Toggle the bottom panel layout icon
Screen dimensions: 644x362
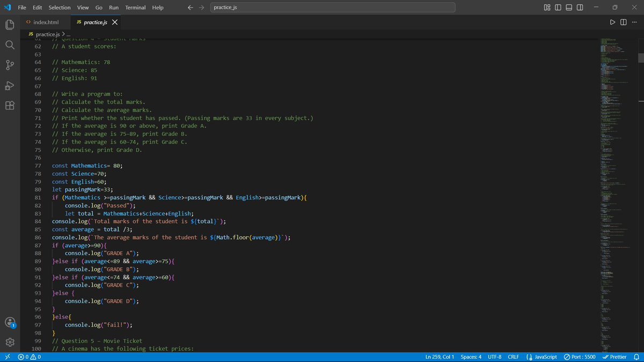(x=569, y=8)
